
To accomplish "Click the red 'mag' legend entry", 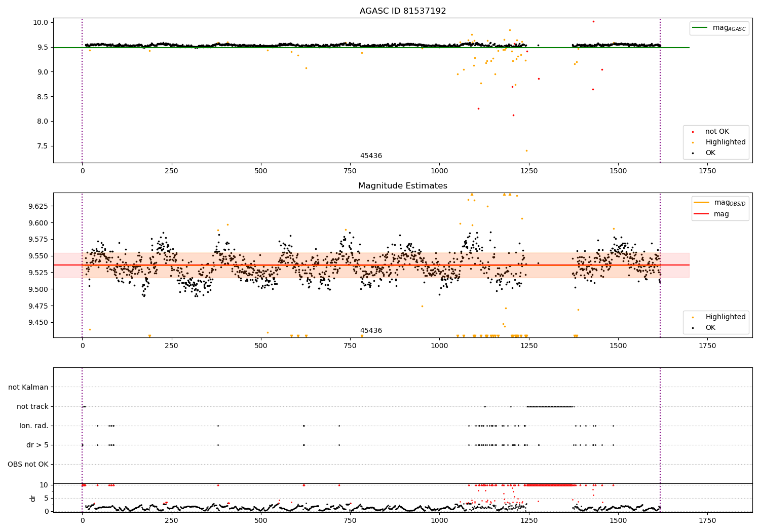I will [x=721, y=214].
